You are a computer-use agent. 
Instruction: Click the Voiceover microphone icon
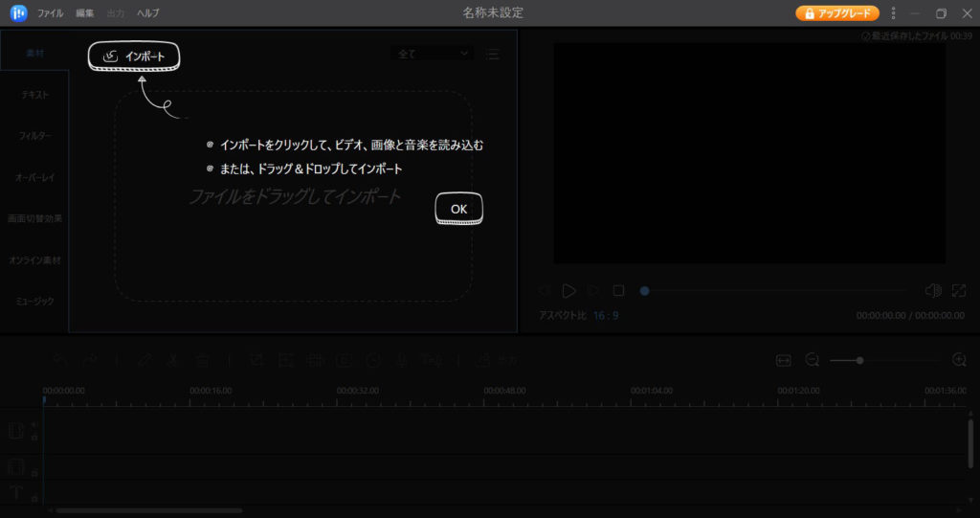pyautogui.click(x=401, y=360)
